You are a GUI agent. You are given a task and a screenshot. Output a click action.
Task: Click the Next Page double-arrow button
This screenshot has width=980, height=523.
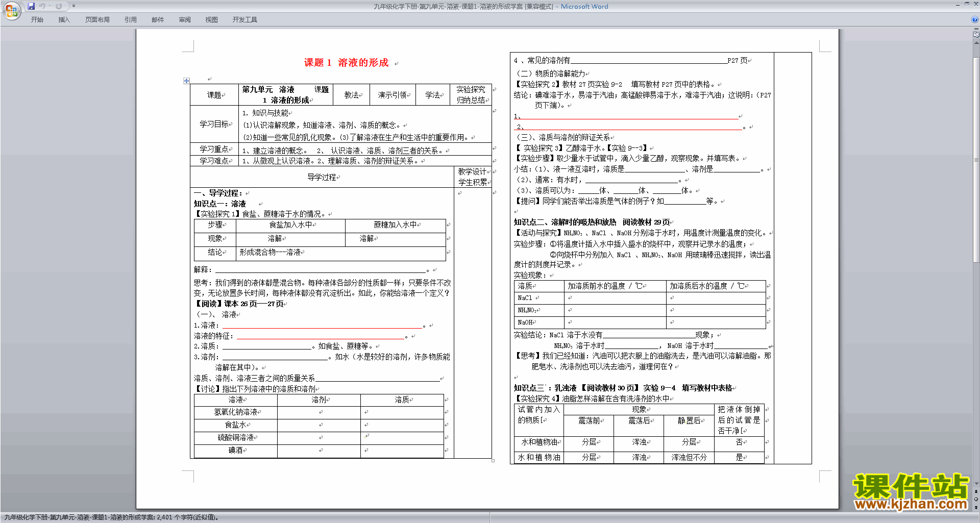(976, 507)
